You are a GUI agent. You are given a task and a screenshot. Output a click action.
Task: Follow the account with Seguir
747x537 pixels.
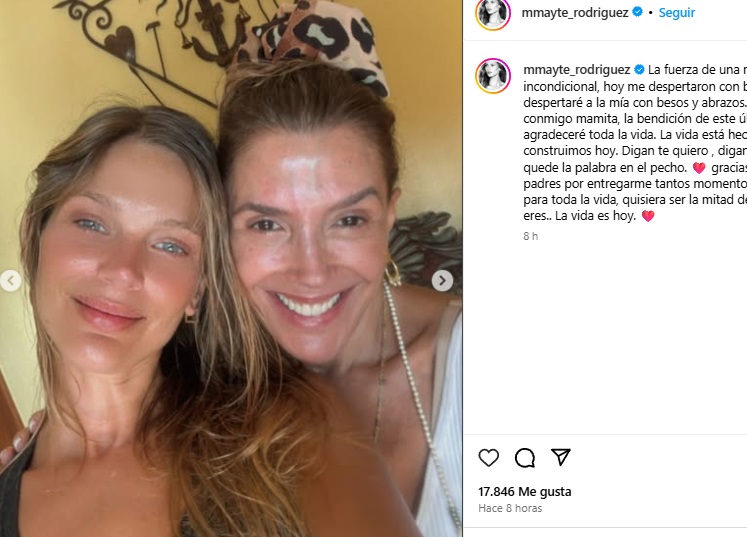pos(676,13)
